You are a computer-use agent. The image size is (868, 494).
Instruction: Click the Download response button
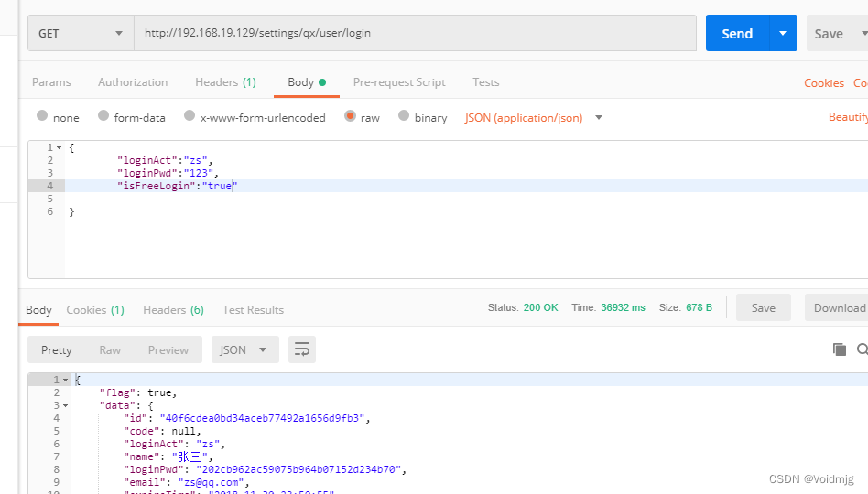839,308
